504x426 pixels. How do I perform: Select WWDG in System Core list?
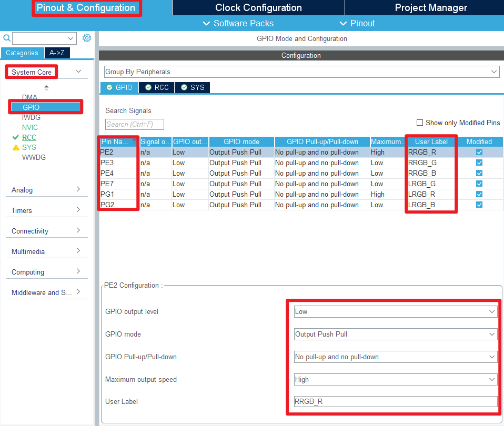(x=34, y=157)
